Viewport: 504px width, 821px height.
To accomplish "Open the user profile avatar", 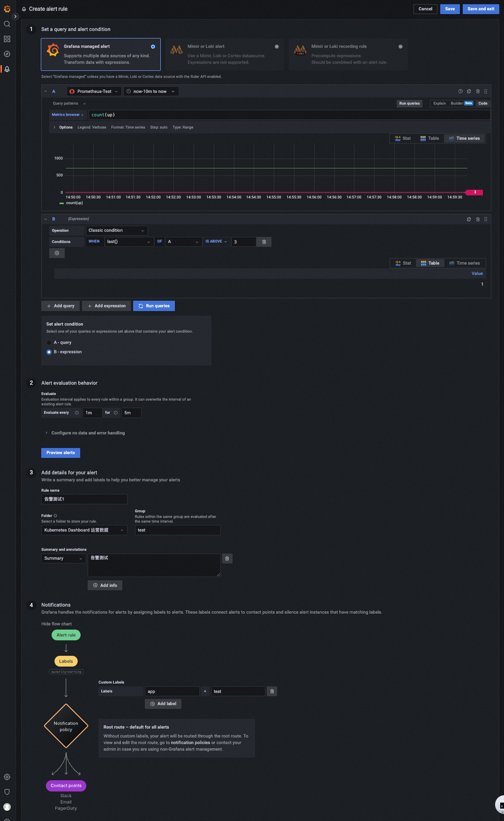I will [7, 807].
